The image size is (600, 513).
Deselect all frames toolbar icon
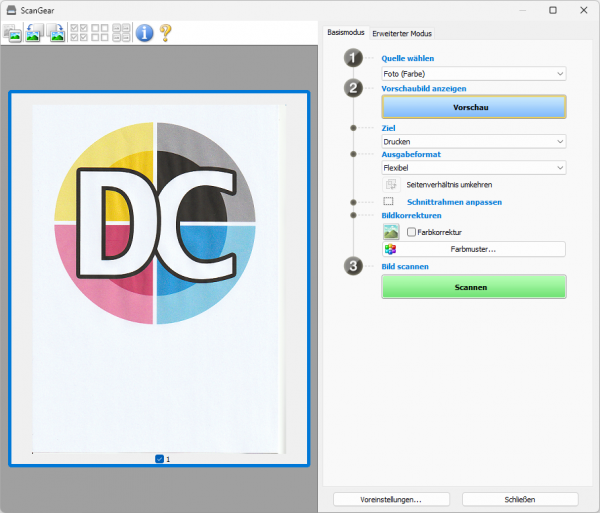(100, 33)
